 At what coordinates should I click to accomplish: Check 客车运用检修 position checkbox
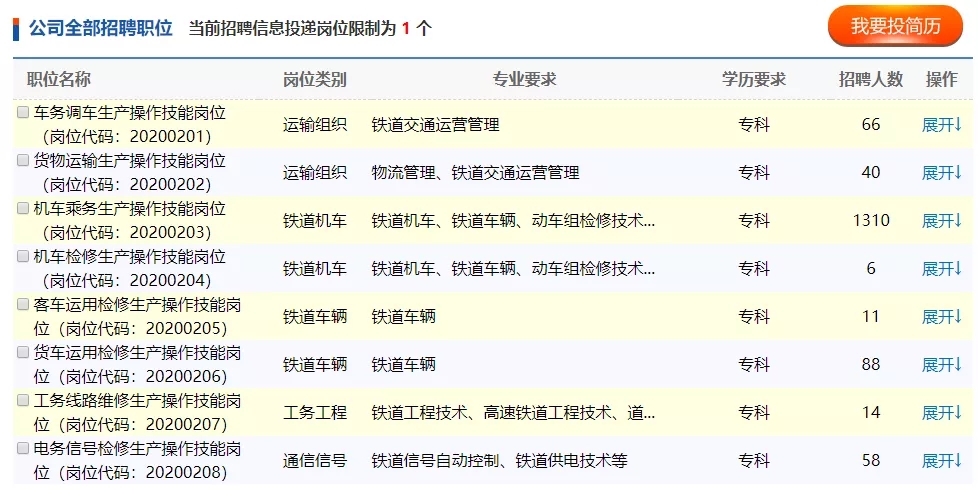coord(23,305)
